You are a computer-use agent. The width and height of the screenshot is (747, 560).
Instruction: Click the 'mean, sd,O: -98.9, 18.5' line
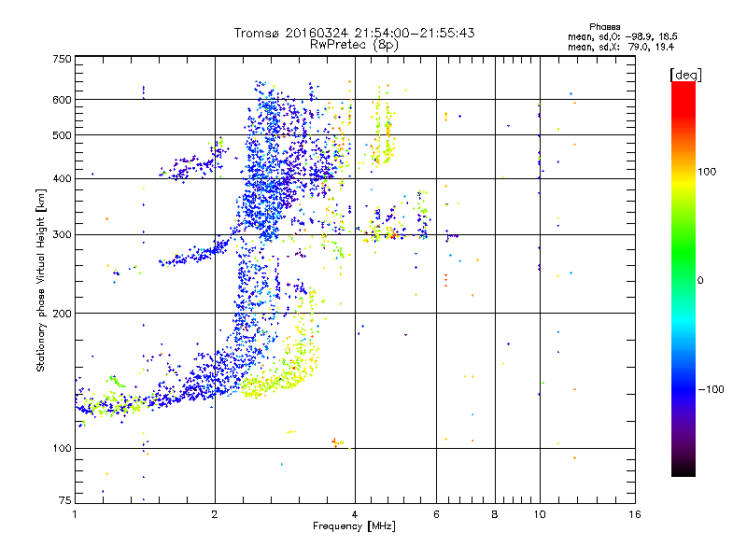(623, 37)
